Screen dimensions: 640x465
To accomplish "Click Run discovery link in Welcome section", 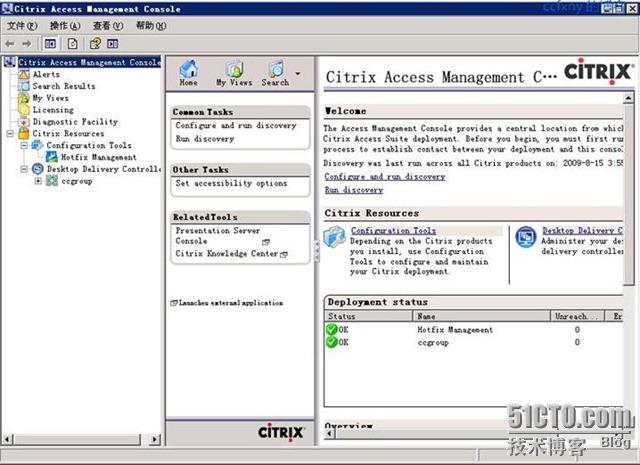I will pos(354,190).
